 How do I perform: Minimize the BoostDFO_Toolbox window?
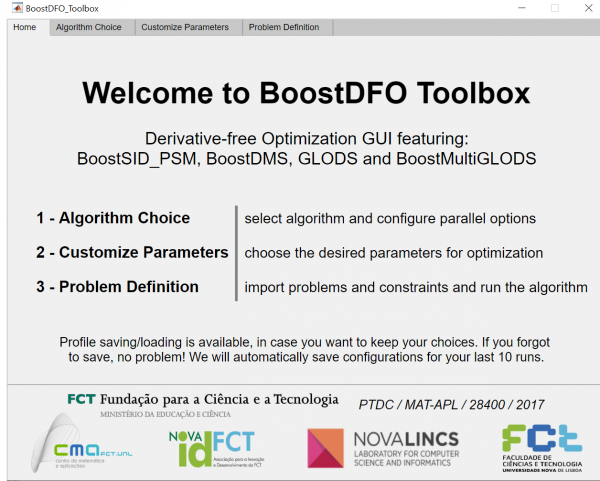510,8
